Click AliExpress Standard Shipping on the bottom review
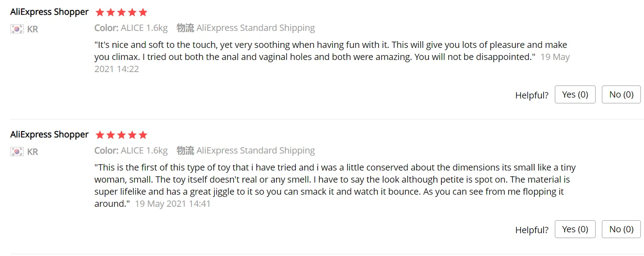This screenshot has width=644, height=256. [255, 151]
